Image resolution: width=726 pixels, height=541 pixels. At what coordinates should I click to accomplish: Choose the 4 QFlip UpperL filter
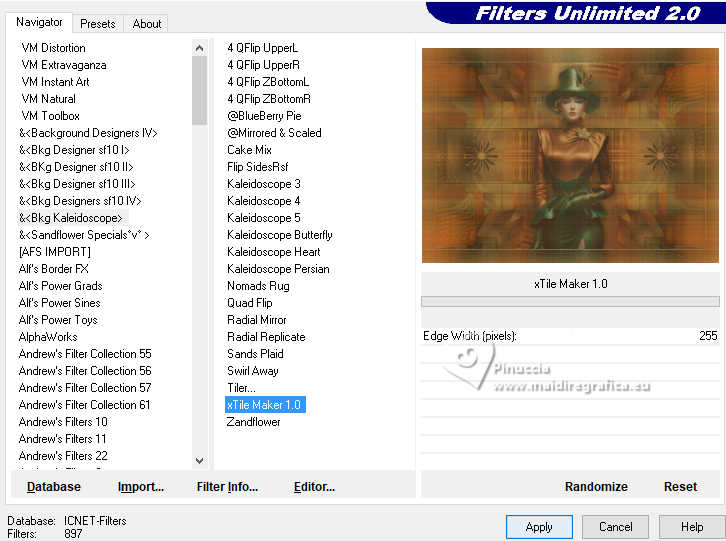(263, 48)
